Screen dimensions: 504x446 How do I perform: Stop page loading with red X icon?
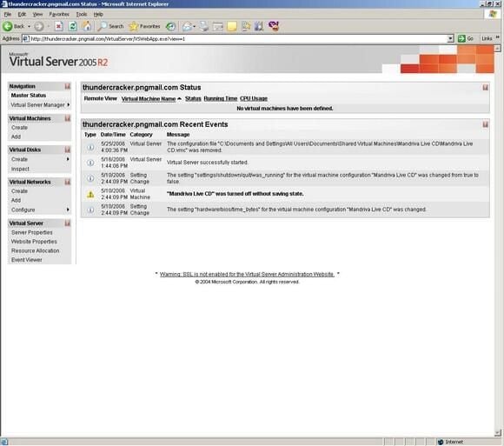point(58,26)
